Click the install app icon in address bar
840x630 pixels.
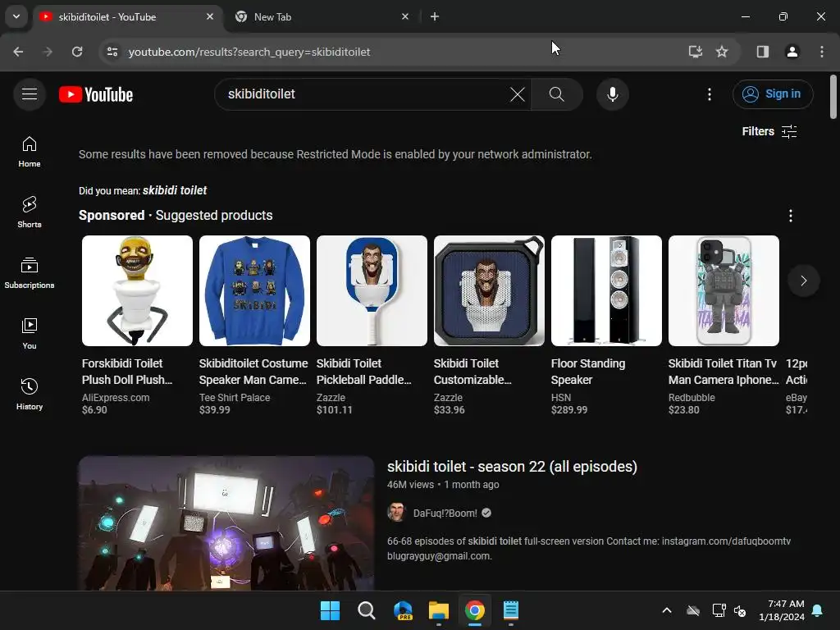pyautogui.click(x=695, y=52)
